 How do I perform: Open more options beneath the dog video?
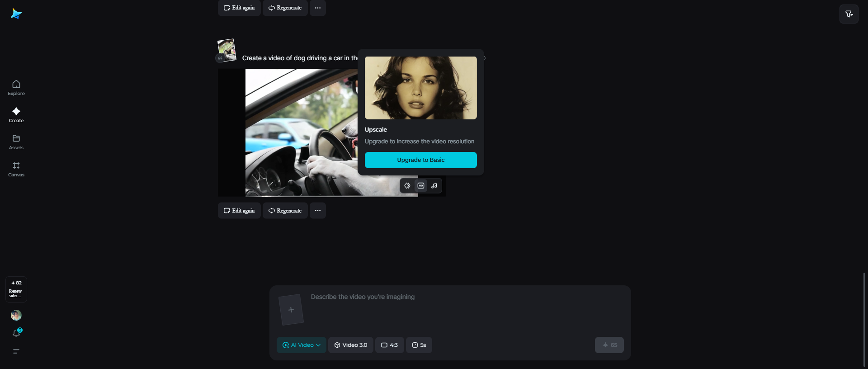click(318, 211)
